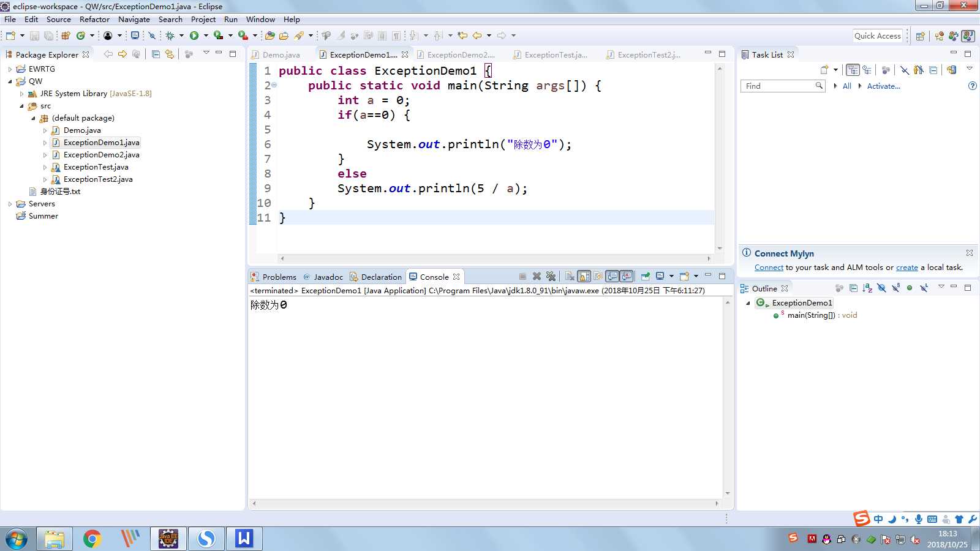This screenshot has height=551, width=980.
Task: Click the All filter link
Action: pos(846,86)
